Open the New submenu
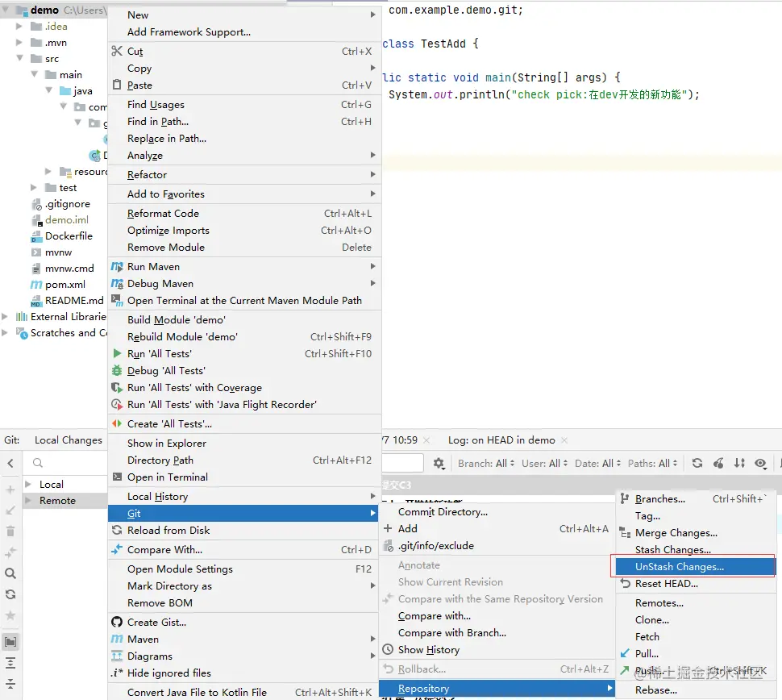This screenshot has width=782, height=700. point(244,15)
